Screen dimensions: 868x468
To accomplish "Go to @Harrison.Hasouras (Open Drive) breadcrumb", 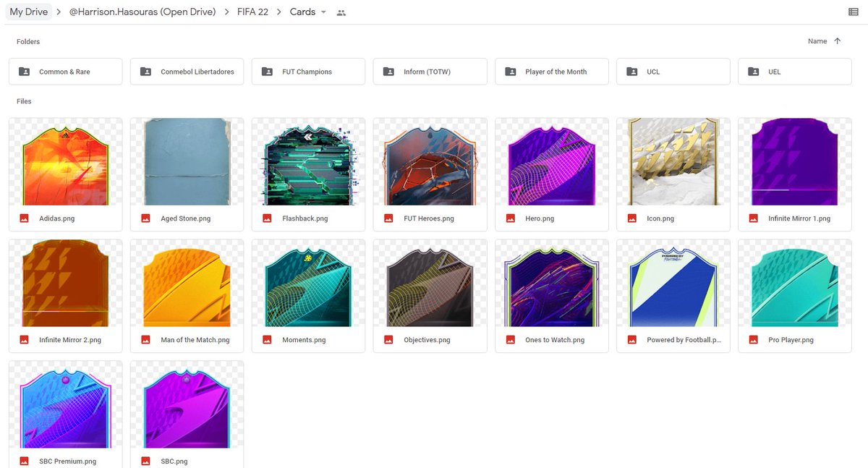I will 142,12.
